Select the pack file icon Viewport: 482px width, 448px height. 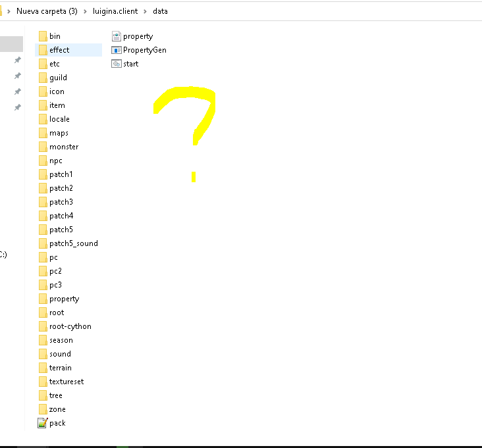coord(42,423)
